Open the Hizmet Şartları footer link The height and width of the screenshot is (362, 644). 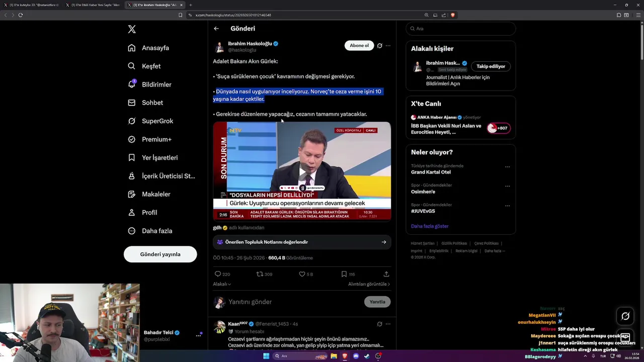click(x=424, y=243)
